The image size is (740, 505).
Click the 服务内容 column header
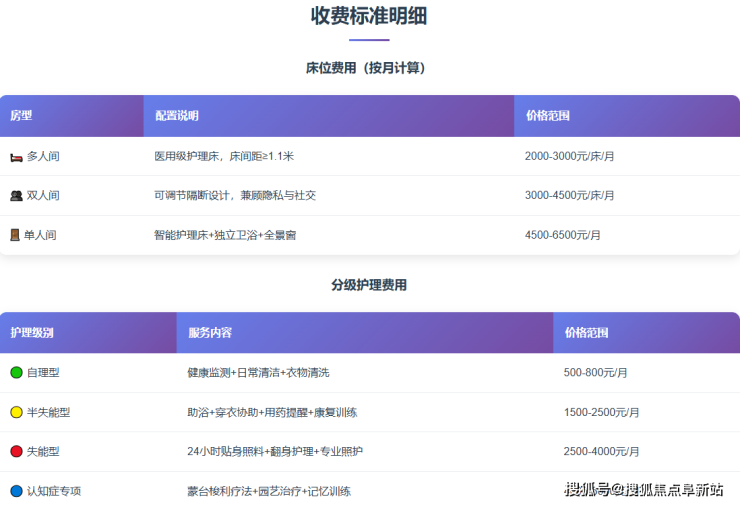209,333
